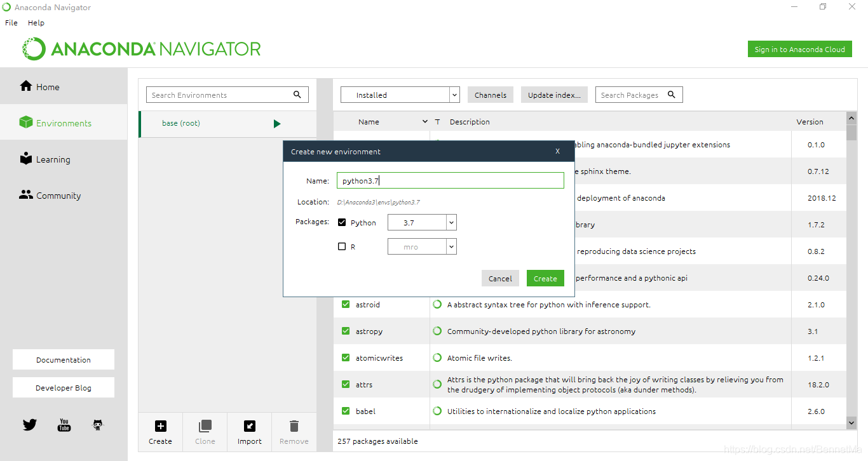Click astroid package status circle icon

[x=437, y=305]
